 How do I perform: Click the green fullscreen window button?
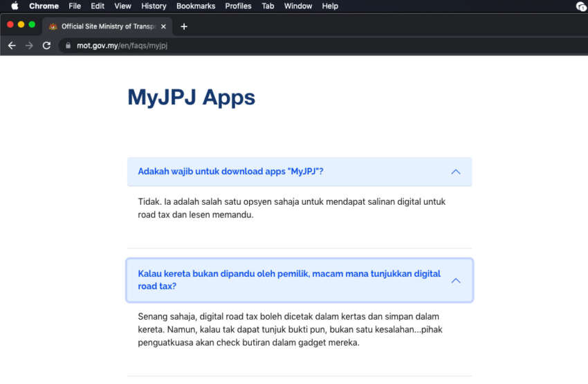[32, 24]
